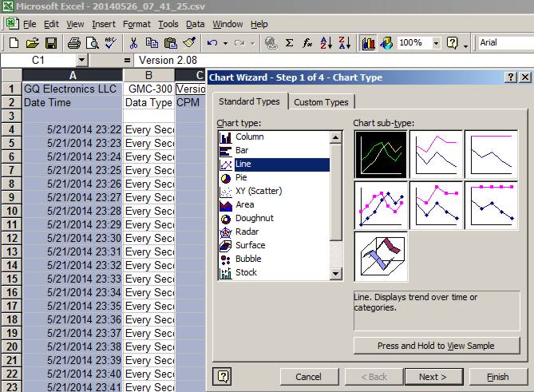Expand more toolbar buttons arrow after help icon
Image resolution: width=534 pixels, height=392 pixels.
465,45
